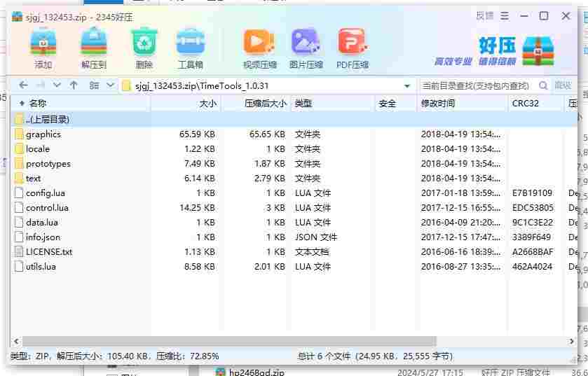The width and height of the screenshot is (588, 376).
Task: Click the LICENSE.txt document icon
Action: pyautogui.click(x=19, y=251)
